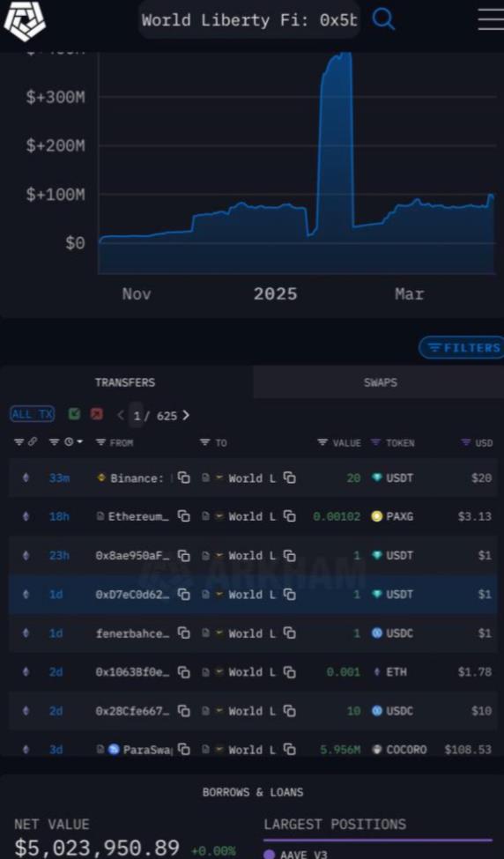Copy recipient address in the 18h row
The width and height of the screenshot is (504, 859).
tap(289, 516)
